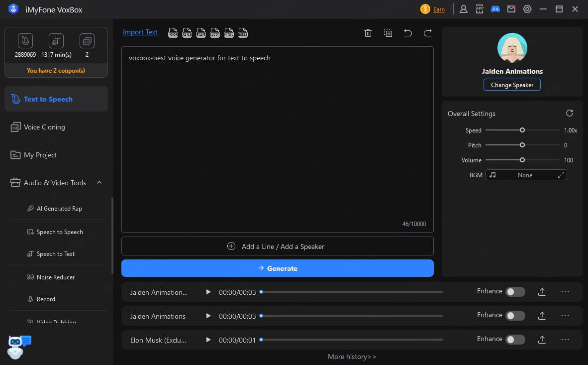Click the Earn link
This screenshot has width=588, height=365.
pos(439,9)
